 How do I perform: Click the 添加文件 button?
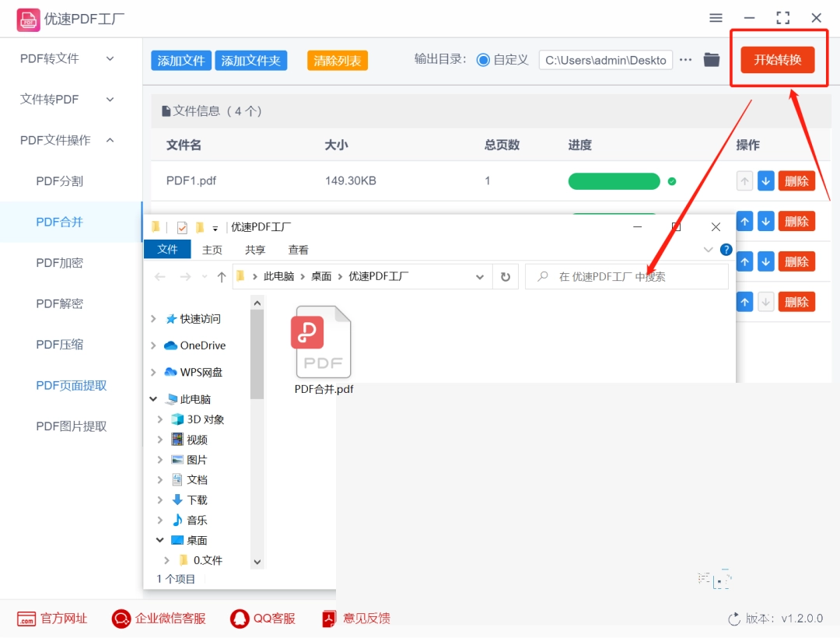181,61
